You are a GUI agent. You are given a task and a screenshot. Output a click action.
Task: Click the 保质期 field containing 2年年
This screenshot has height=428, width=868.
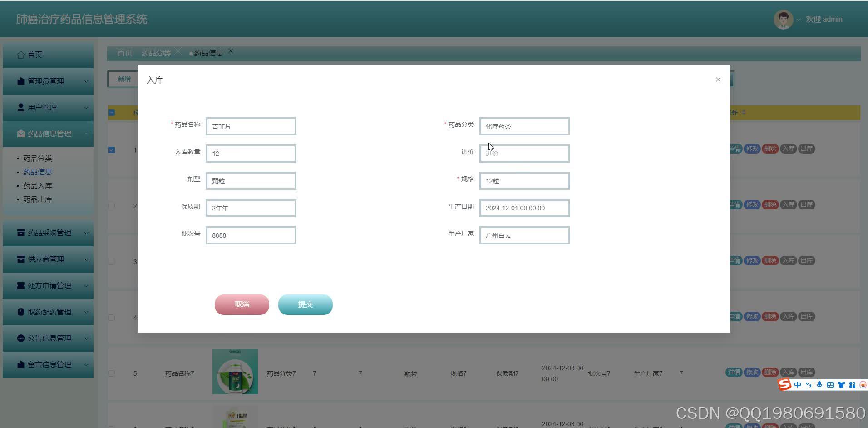click(x=251, y=208)
